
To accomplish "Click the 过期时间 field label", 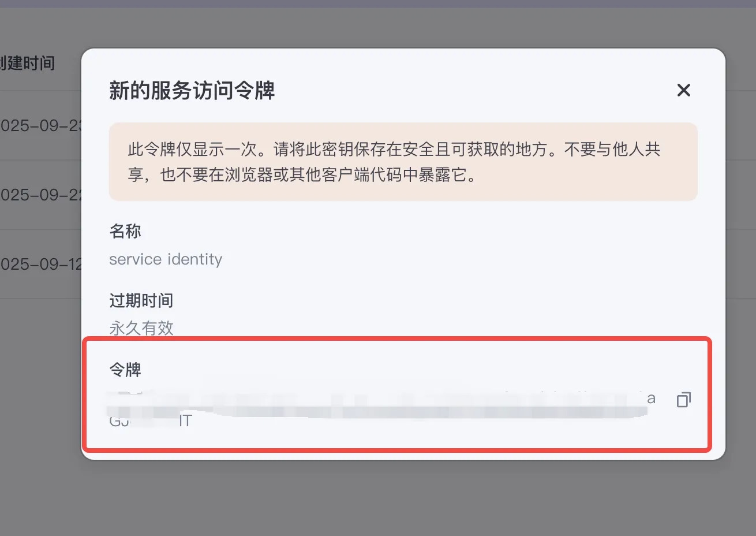I will coord(141,300).
